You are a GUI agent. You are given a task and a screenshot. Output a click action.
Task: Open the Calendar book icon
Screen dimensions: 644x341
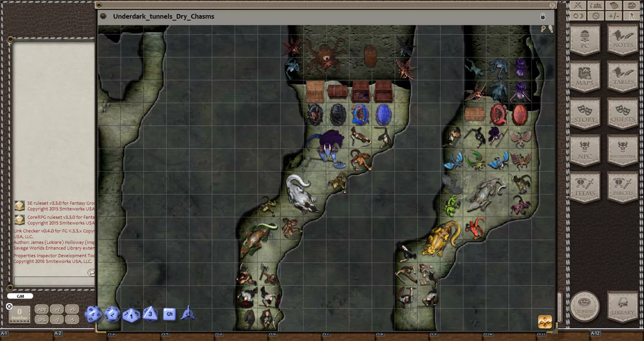[614, 6]
